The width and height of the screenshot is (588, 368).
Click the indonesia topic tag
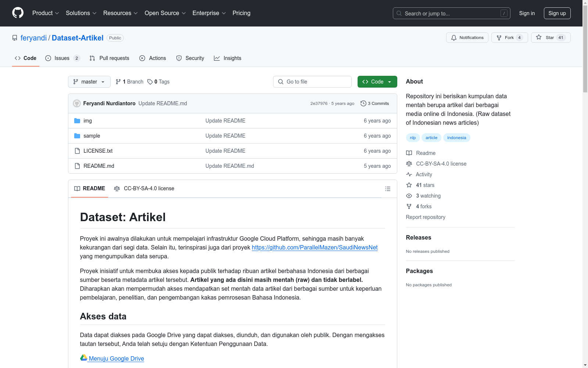(456, 138)
